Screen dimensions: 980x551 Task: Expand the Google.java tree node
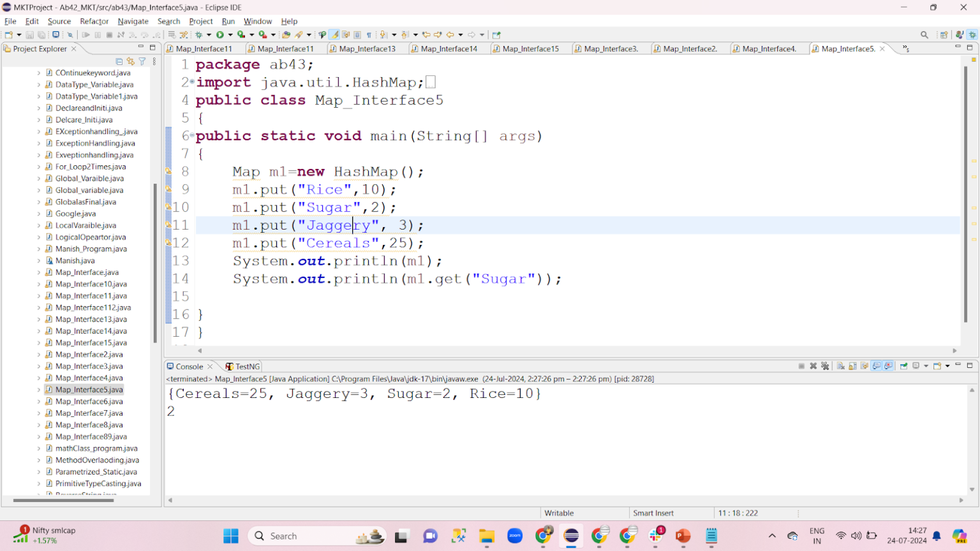39,214
